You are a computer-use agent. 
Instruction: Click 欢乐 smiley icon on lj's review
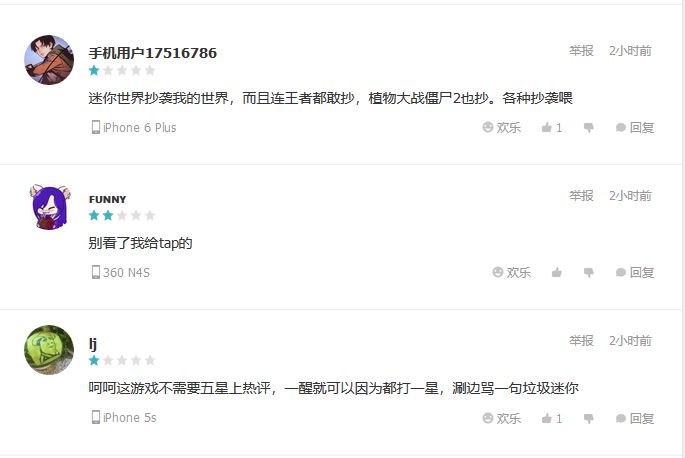point(488,418)
